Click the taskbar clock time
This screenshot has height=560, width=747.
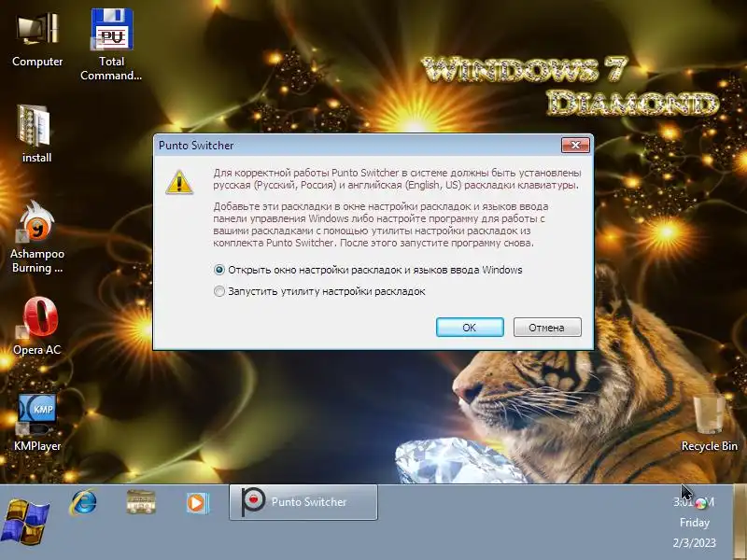pyautogui.click(x=694, y=502)
